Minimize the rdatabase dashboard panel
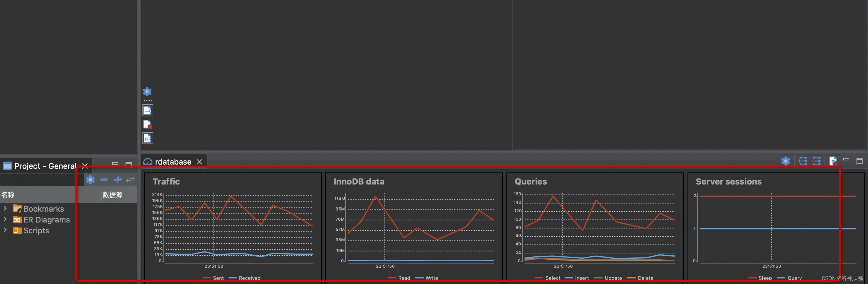Viewport: 868px width, 284px height. [846, 159]
